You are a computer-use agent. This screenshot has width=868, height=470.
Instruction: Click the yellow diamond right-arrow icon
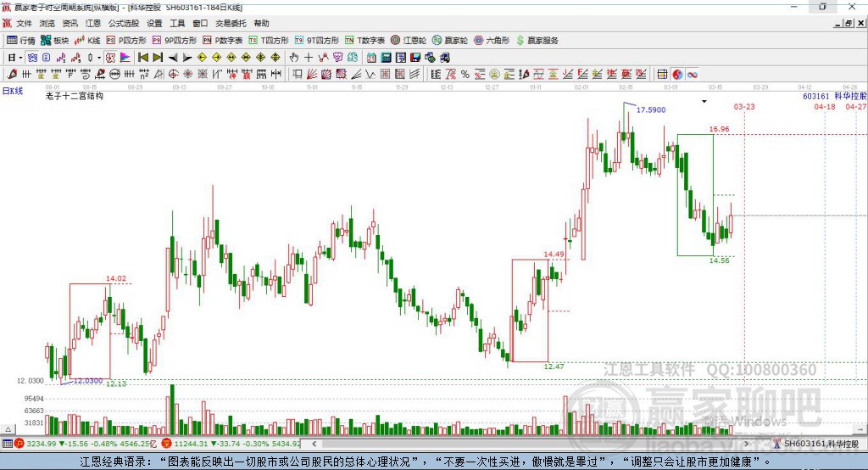[x=216, y=58]
